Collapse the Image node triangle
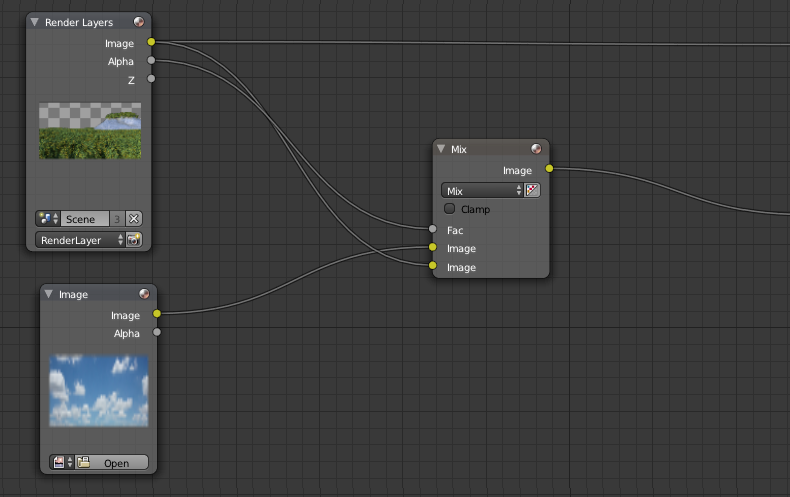Viewport: 790px width, 497px height. click(48, 294)
